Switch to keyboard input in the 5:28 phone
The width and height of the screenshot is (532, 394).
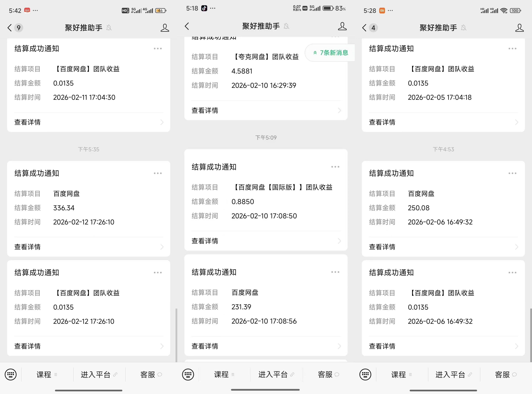point(365,374)
